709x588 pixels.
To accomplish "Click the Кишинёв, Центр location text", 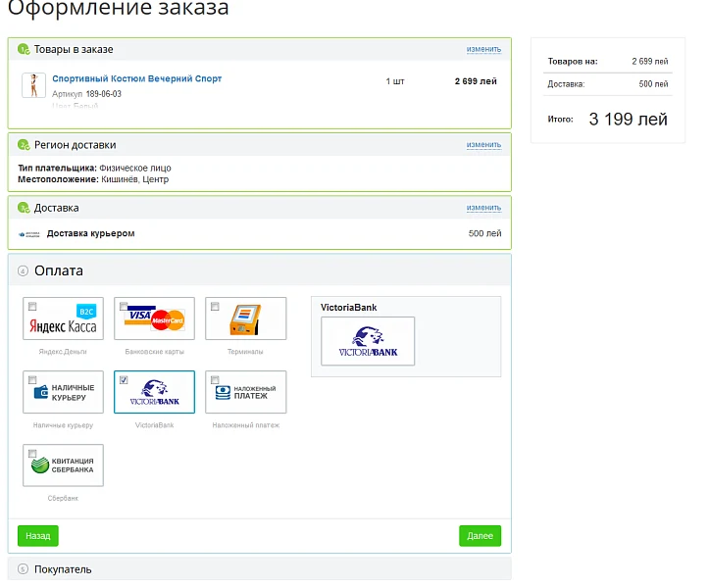I will coord(134,179).
